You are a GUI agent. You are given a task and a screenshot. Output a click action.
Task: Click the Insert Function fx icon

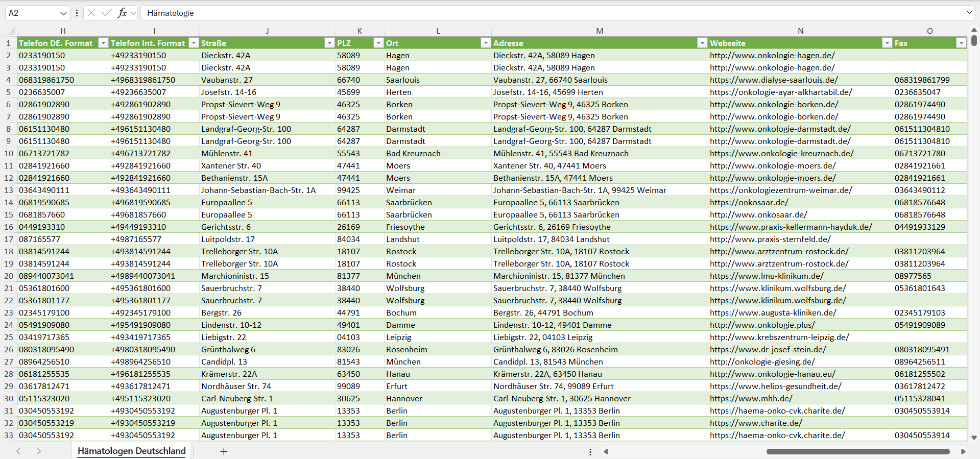point(122,13)
